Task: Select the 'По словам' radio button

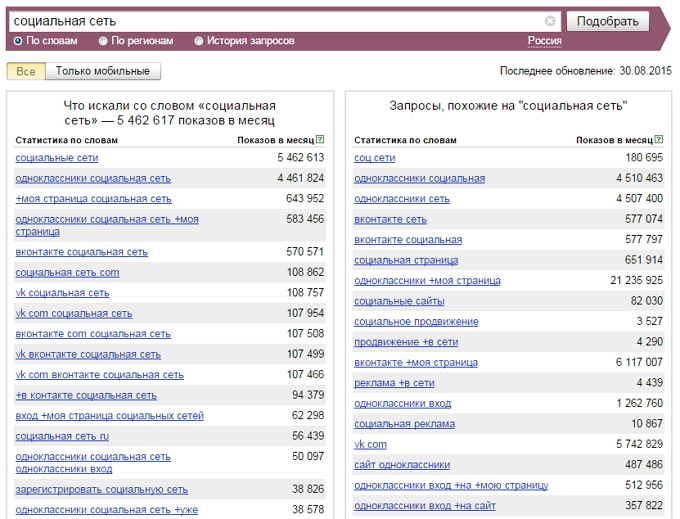Action: click(x=18, y=41)
